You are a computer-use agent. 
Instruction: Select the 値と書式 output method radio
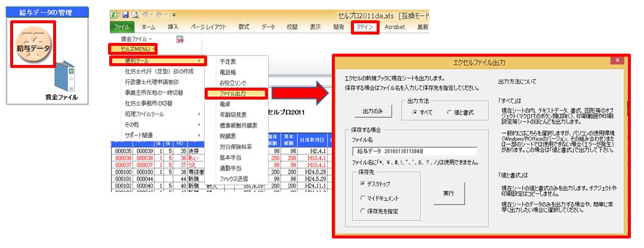tap(461, 112)
